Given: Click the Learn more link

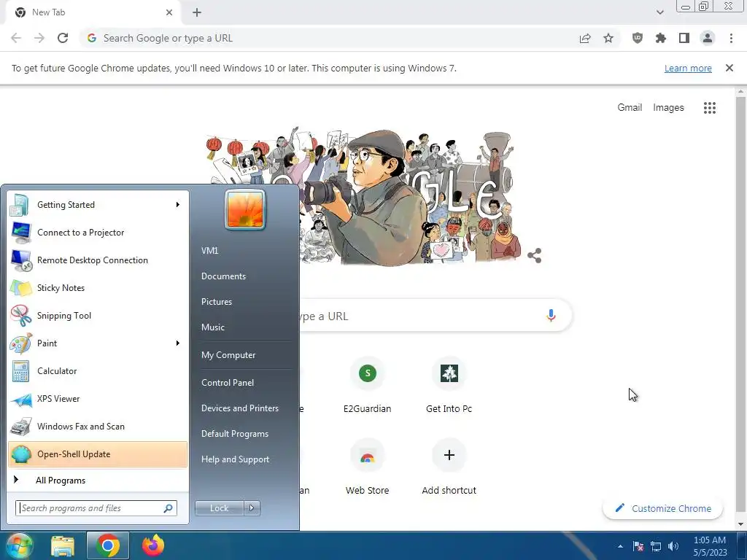Looking at the screenshot, I should click(x=688, y=68).
